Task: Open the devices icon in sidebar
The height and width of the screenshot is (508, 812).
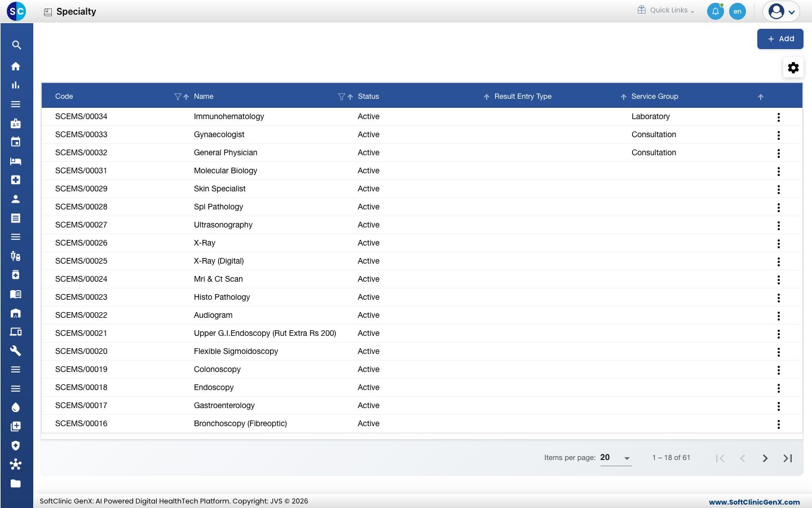Action: [x=16, y=332]
